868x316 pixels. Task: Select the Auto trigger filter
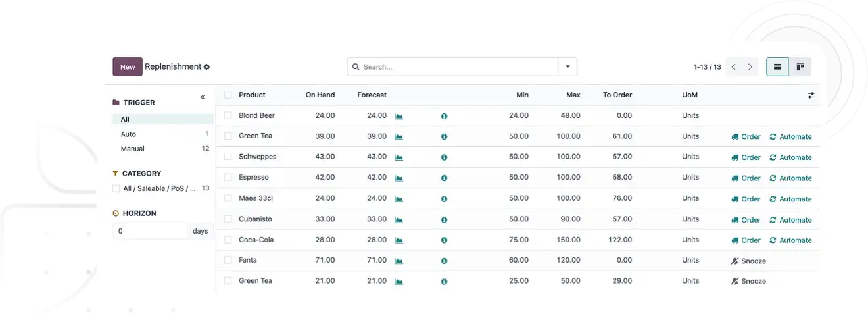click(128, 134)
